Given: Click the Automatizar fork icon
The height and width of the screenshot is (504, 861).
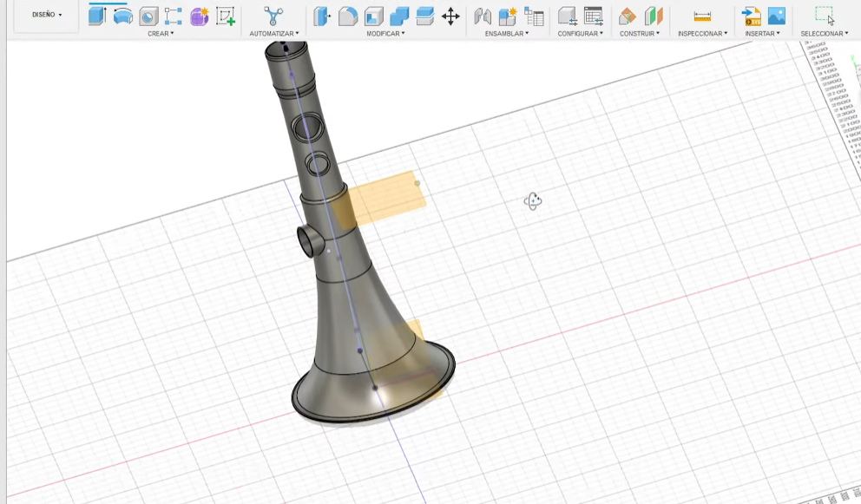Looking at the screenshot, I should pyautogui.click(x=273, y=16).
